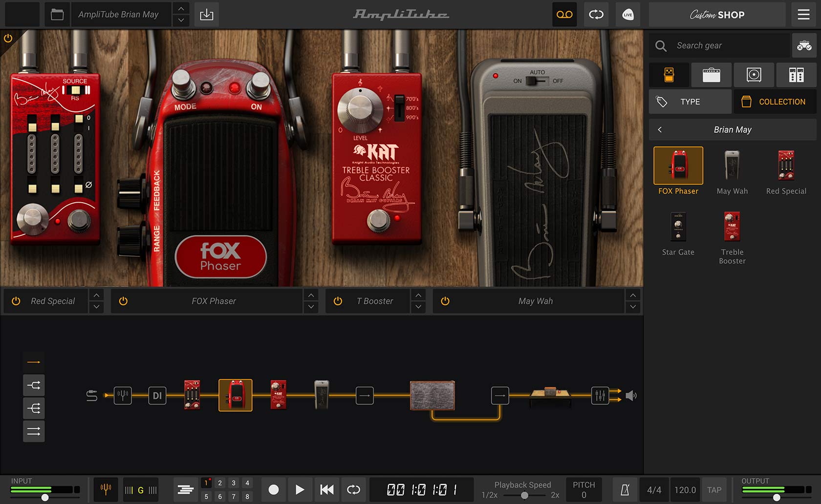Switch Red Special slot to previous model
821x504 pixels.
click(96, 295)
